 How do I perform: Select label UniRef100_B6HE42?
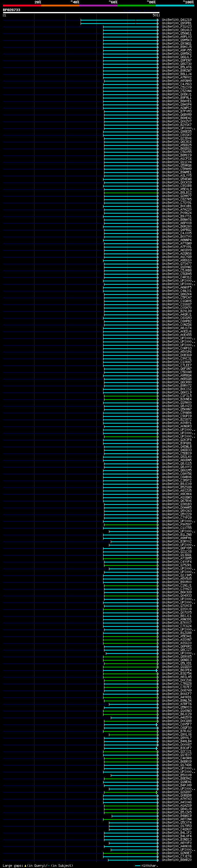(177, 118)
